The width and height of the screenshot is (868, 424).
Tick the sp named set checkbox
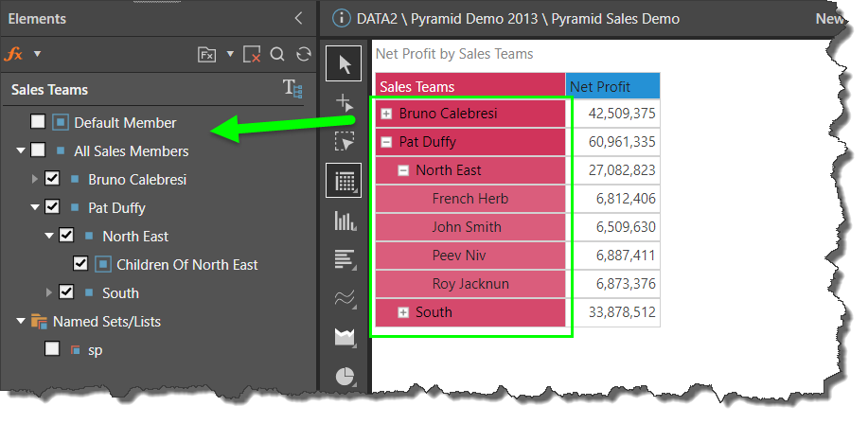52,349
